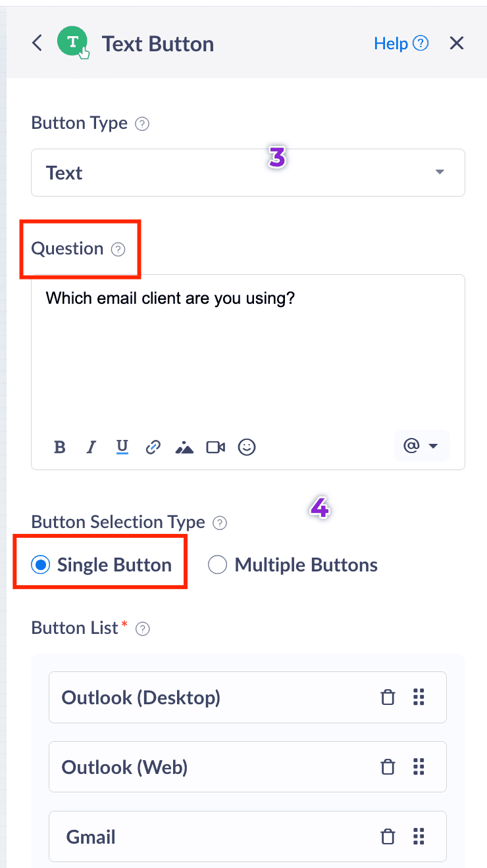Viewport: 487px width, 868px height.
Task: Open the Help link
Action: pyautogui.click(x=401, y=43)
